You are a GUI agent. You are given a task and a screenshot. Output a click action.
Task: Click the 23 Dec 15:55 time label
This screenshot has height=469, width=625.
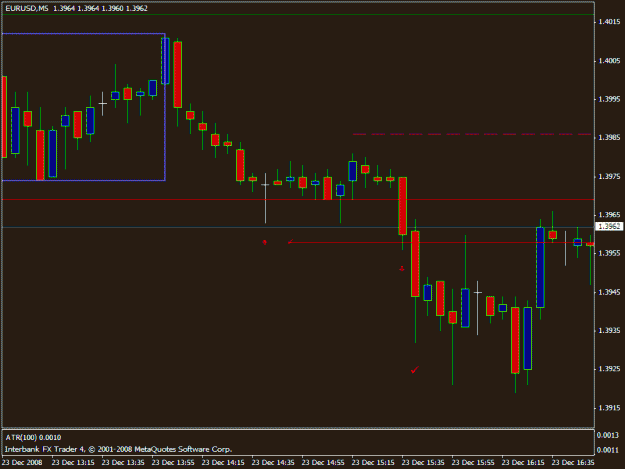pyautogui.click(x=473, y=462)
